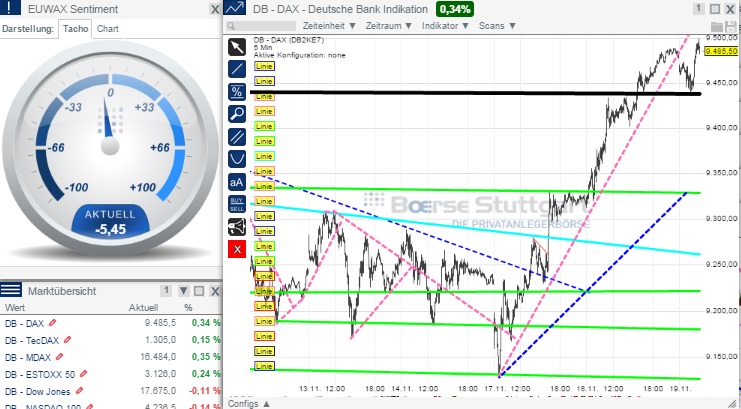Click the megaphone alert tool
The image size is (741, 409).
point(237,226)
